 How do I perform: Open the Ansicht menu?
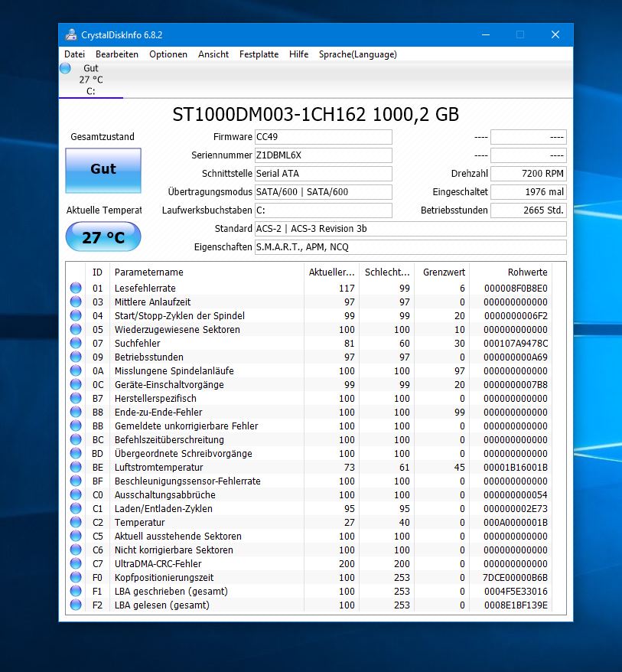click(213, 54)
